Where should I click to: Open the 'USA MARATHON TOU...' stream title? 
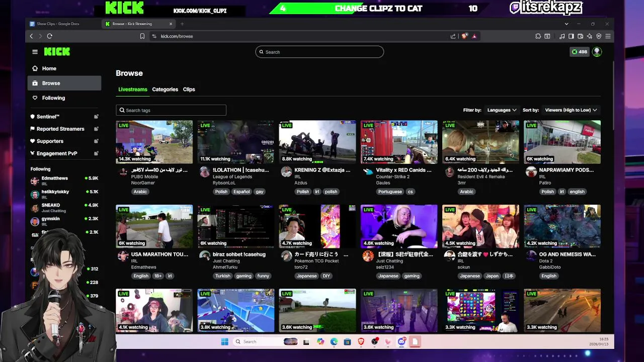tap(159, 254)
